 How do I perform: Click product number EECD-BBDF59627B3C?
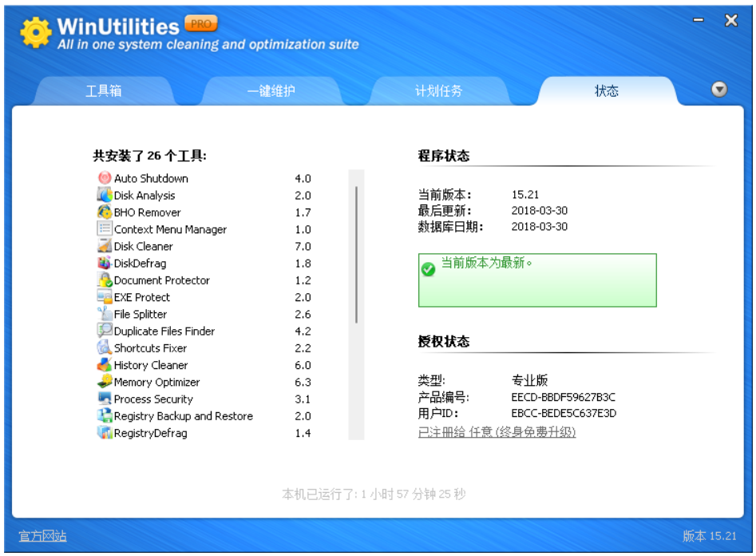563,397
